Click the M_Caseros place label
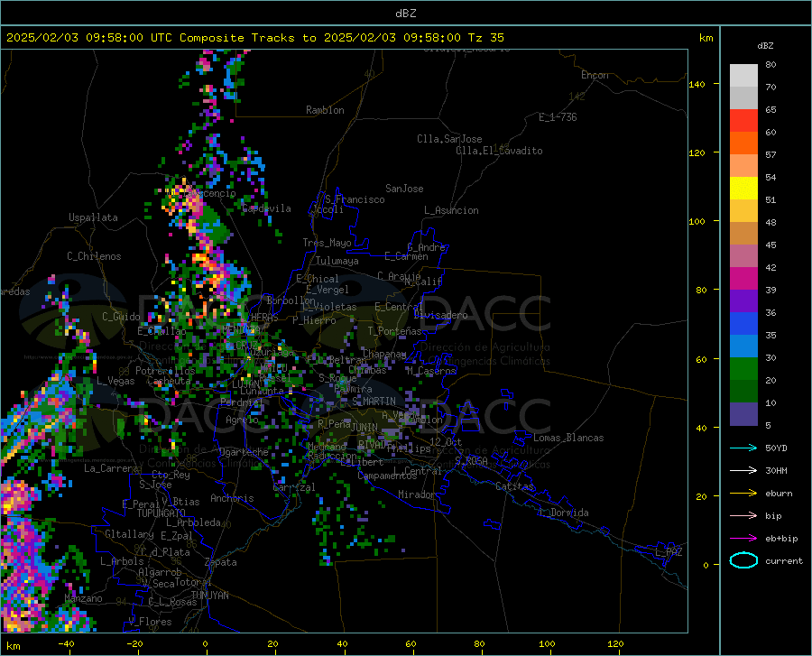 coord(431,371)
